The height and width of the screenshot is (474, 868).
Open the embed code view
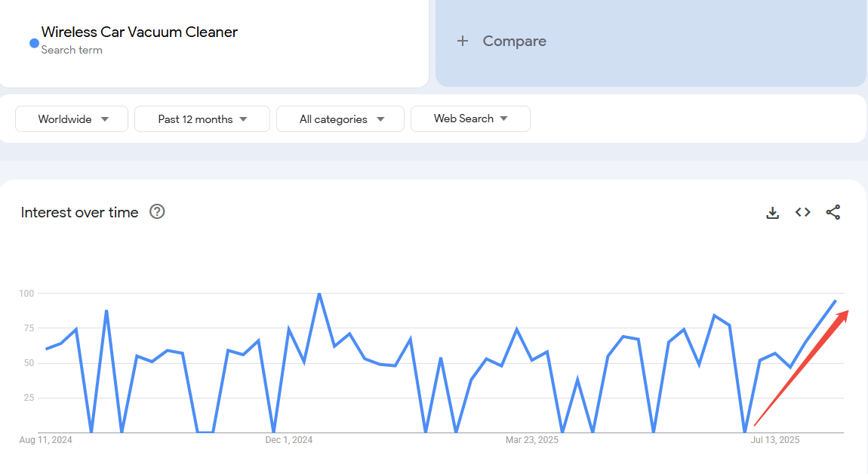click(x=802, y=212)
